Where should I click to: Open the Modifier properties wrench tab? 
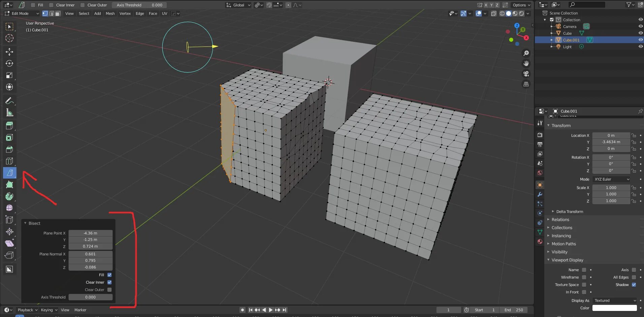point(540,194)
